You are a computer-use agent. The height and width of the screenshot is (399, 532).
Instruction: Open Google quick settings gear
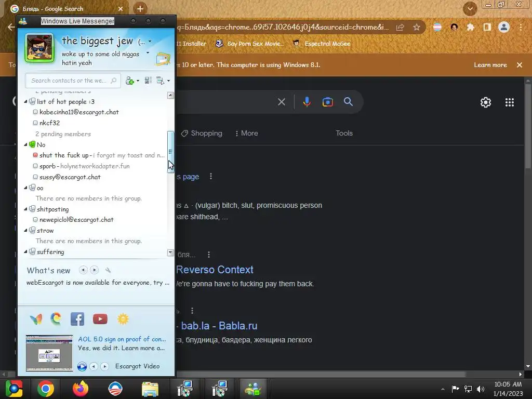[486, 102]
